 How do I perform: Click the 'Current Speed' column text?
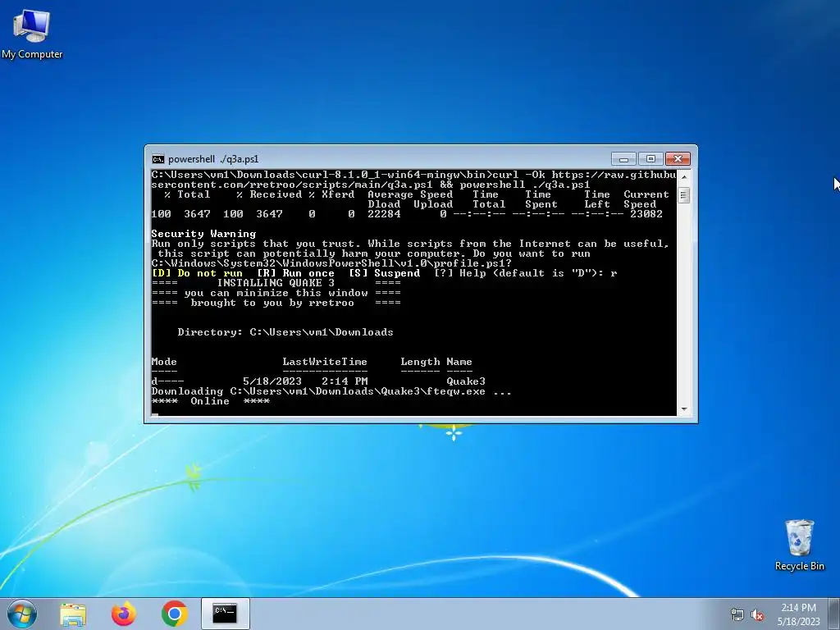(646, 199)
